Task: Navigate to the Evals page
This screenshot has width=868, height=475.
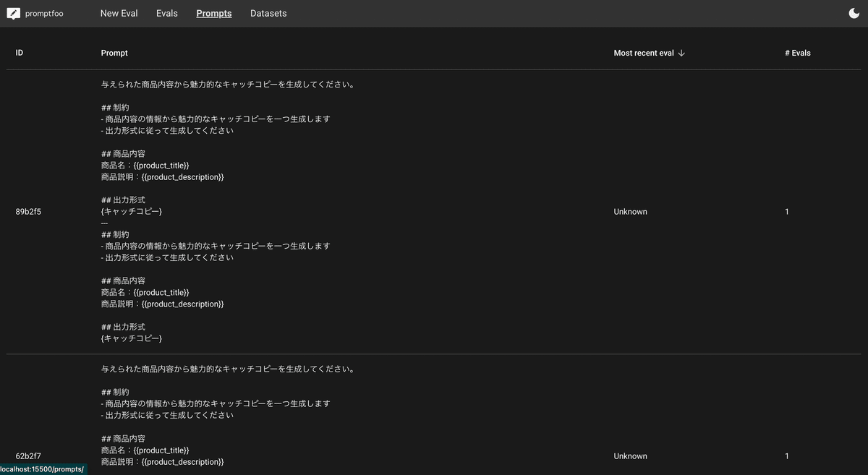Action: [x=166, y=12]
